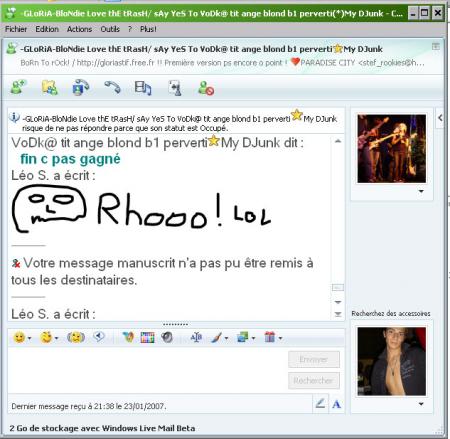Screen dimensions: 450x439
Task: Open the ? help menu
Action: 130,29
